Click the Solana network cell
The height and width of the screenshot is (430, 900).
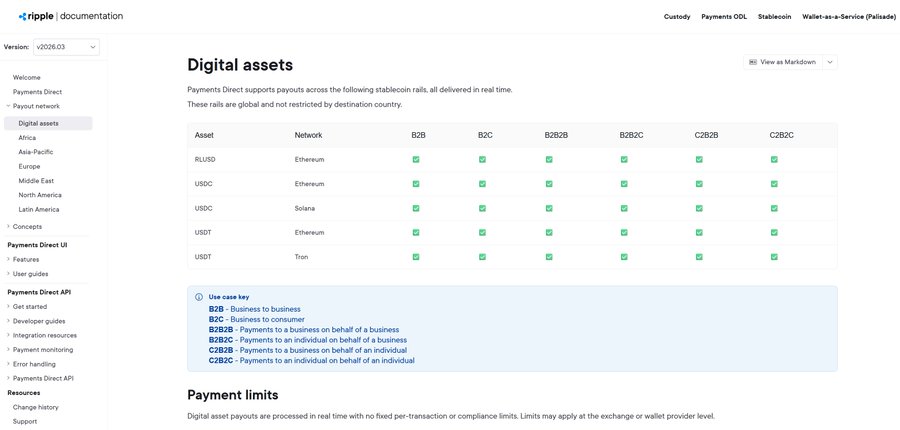(x=304, y=208)
